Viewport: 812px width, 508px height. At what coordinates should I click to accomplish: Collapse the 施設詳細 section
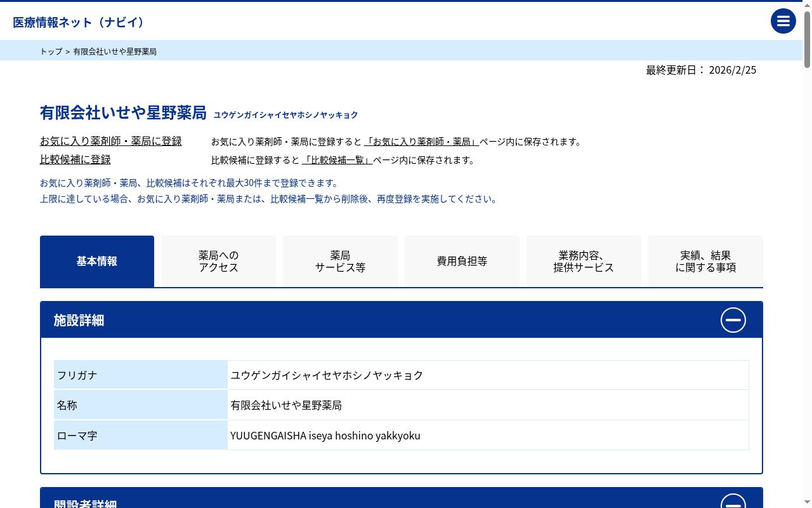733,320
